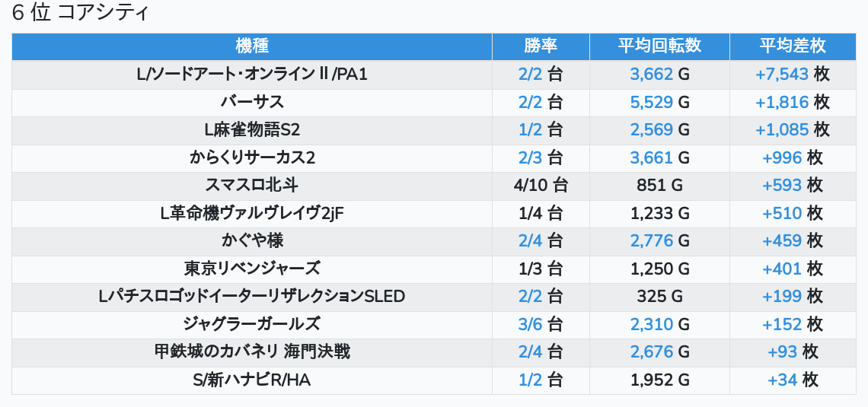Click the 勝率 column header
The image size is (868, 407).
click(541, 46)
